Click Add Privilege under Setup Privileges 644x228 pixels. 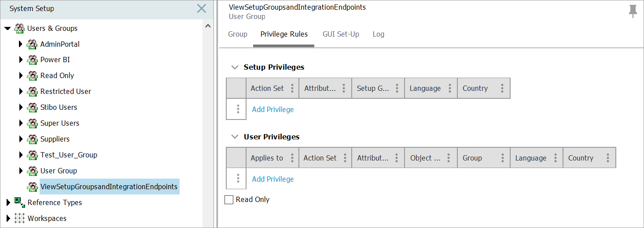click(272, 109)
